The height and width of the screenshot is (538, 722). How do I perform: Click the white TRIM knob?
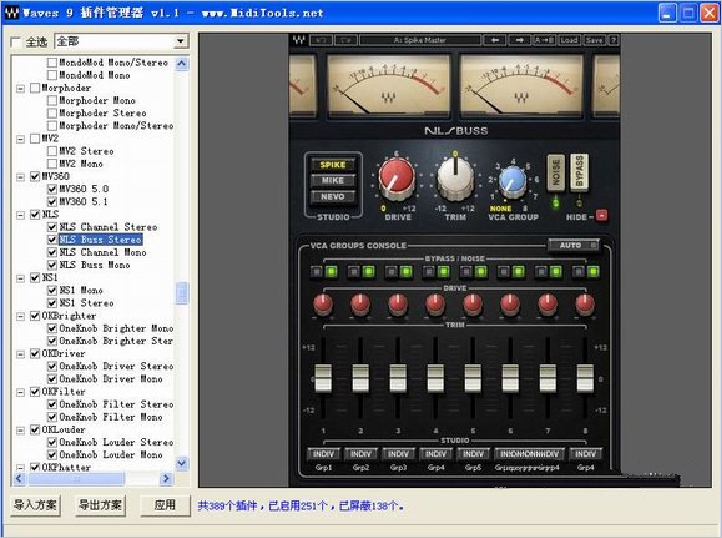455,178
